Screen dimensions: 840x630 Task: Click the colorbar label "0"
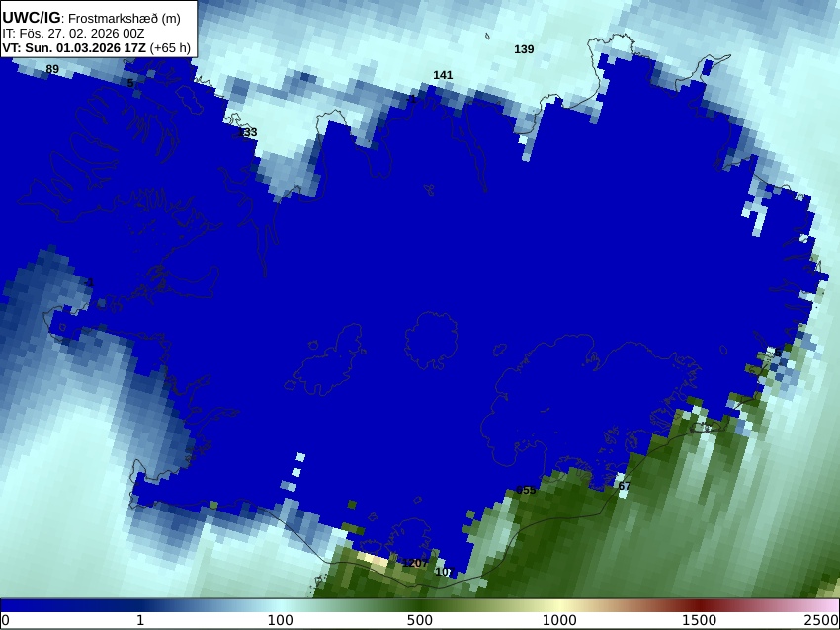coord(5,620)
